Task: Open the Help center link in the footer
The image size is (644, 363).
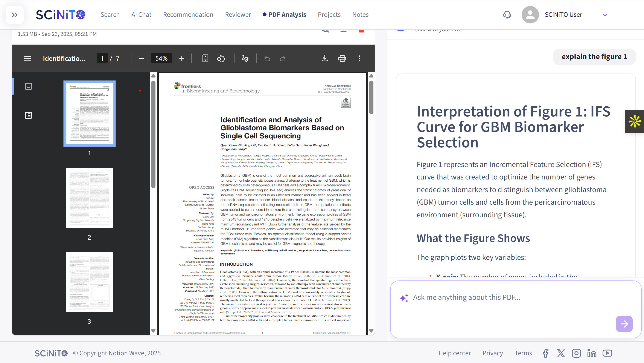Action: click(x=454, y=353)
